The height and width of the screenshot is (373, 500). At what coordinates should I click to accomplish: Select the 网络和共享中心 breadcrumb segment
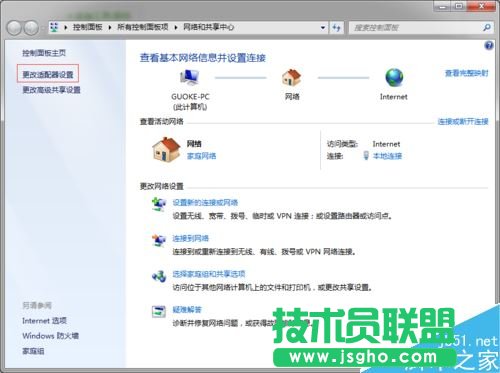(209, 27)
